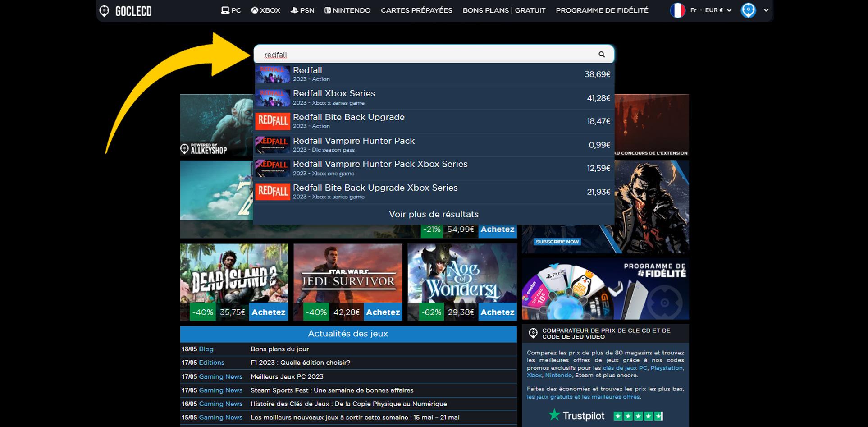Click the user account avatar icon

pos(748,10)
